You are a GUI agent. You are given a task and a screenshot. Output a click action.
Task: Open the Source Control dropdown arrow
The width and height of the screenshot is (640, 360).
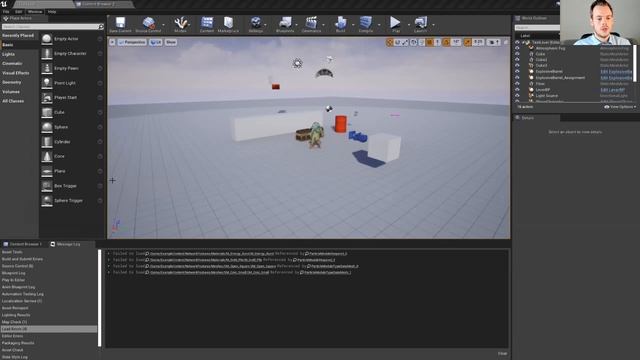[x=164, y=25]
